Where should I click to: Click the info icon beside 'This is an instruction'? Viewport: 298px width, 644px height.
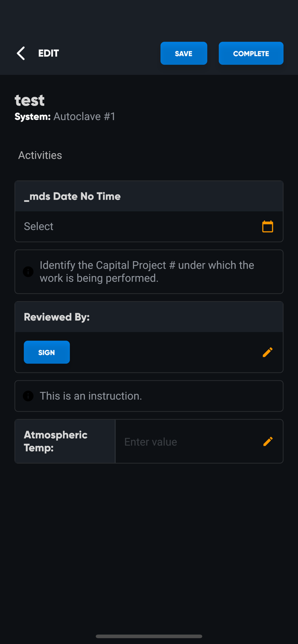click(28, 396)
